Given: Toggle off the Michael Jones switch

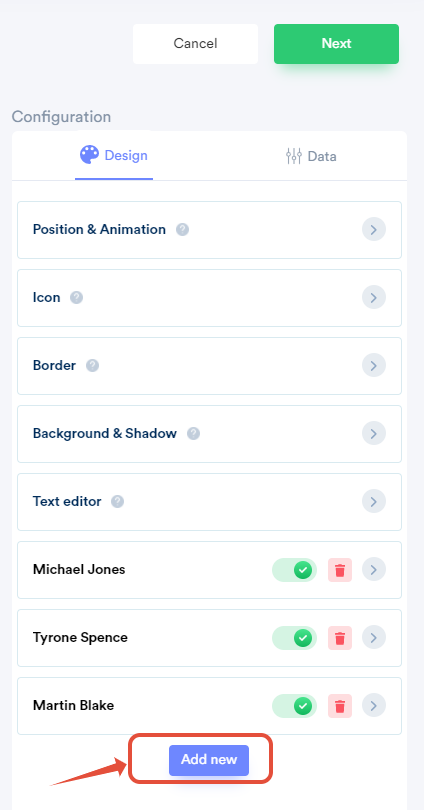Looking at the screenshot, I should [x=294, y=570].
